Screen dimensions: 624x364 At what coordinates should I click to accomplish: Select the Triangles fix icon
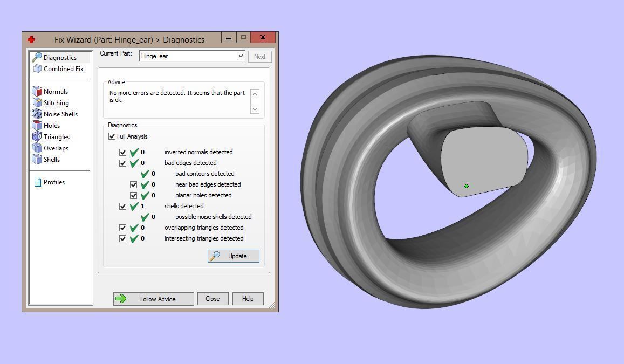tap(37, 137)
